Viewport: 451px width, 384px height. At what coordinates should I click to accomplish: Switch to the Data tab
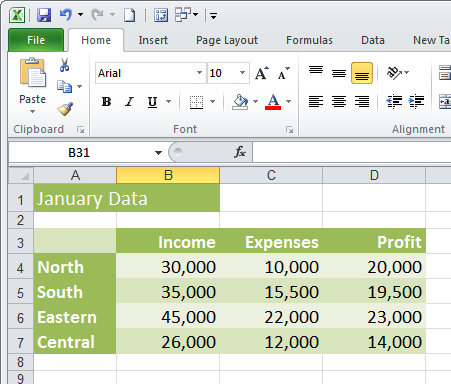(373, 40)
